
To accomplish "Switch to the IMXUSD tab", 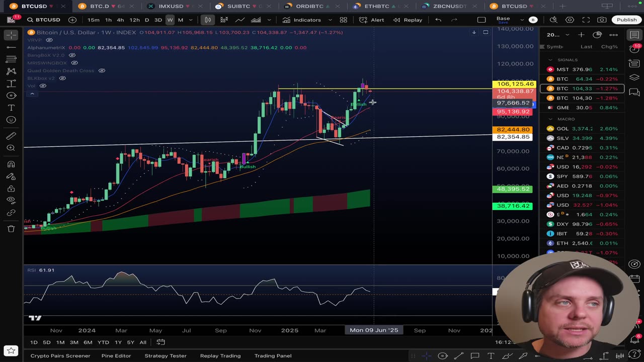I will (171, 6).
